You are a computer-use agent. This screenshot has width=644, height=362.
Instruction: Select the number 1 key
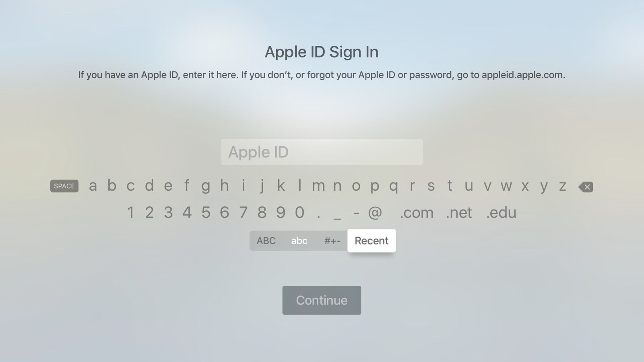[x=130, y=212]
